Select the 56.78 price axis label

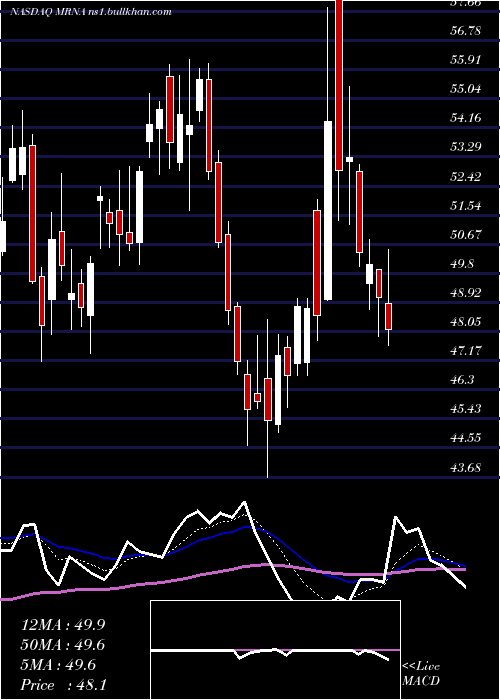point(467,31)
